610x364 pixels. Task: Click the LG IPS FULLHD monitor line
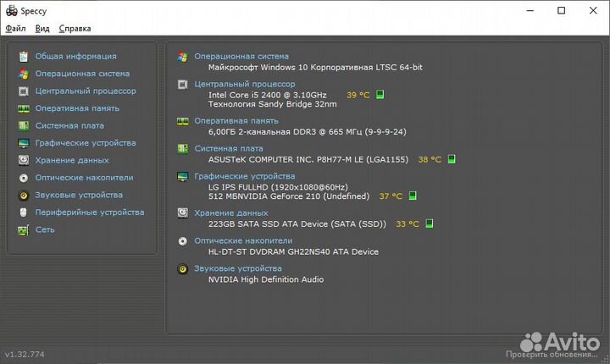278,187
